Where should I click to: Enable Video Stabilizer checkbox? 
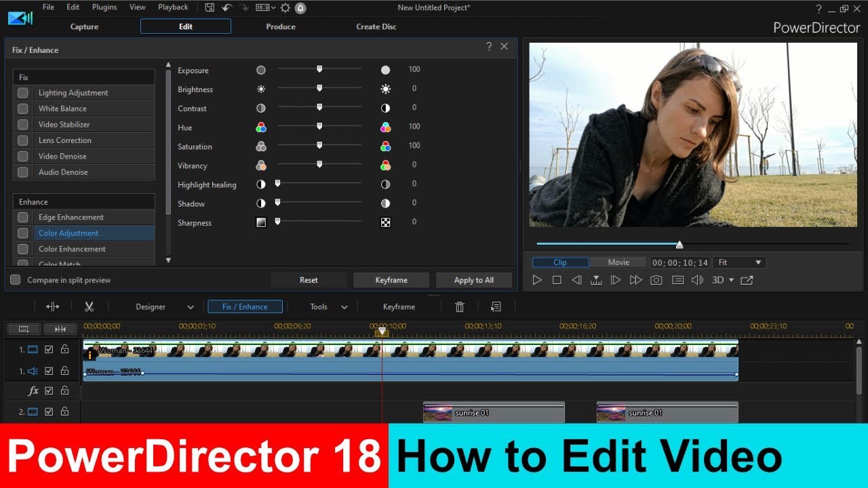(x=23, y=125)
